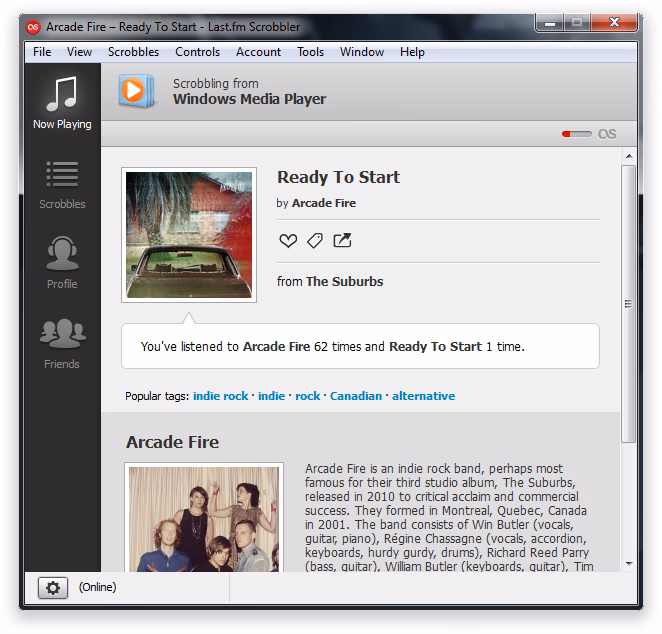Click the Arcade Fire section heading
Screen dimensions: 662x634
173,442
